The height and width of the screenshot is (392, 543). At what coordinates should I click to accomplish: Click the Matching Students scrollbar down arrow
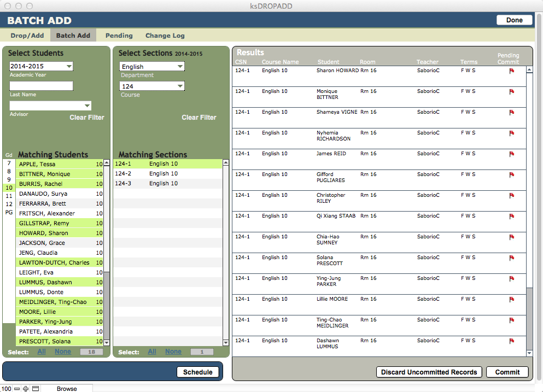coord(107,342)
